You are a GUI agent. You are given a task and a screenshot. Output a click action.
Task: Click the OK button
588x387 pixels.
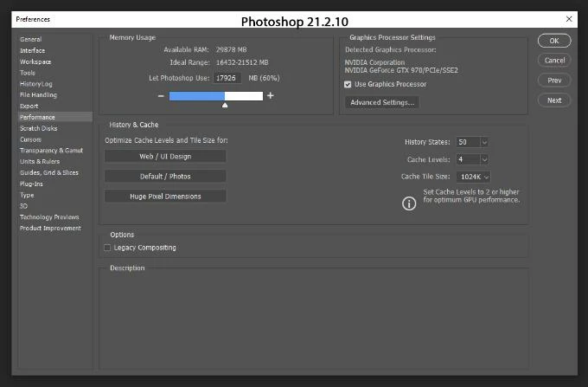click(x=554, y=41)
